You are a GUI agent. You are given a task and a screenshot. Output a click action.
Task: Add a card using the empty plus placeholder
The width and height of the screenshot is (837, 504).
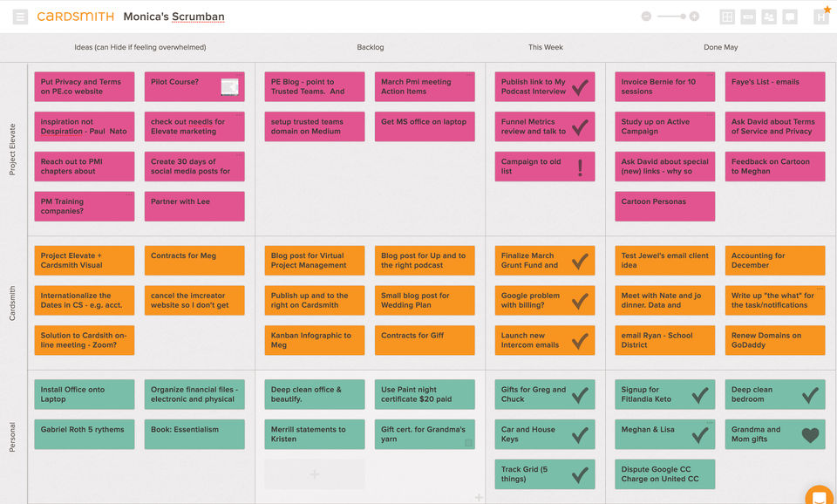click(314, 474)
